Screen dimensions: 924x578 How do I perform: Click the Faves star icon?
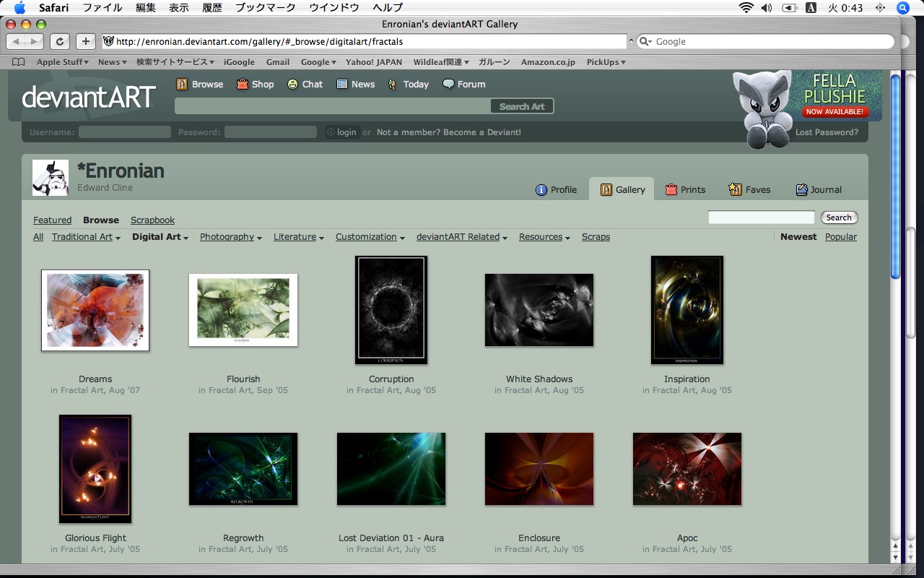click(x=735, y=189)
